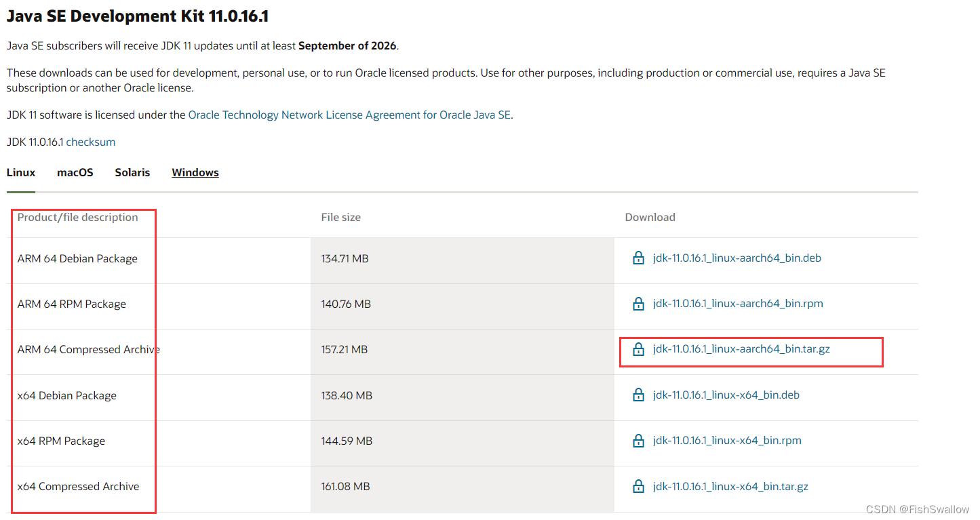Download jdk-11.0.16.1_linux-x64_bin.deb package
980x520 pixels.
(726, 395)
